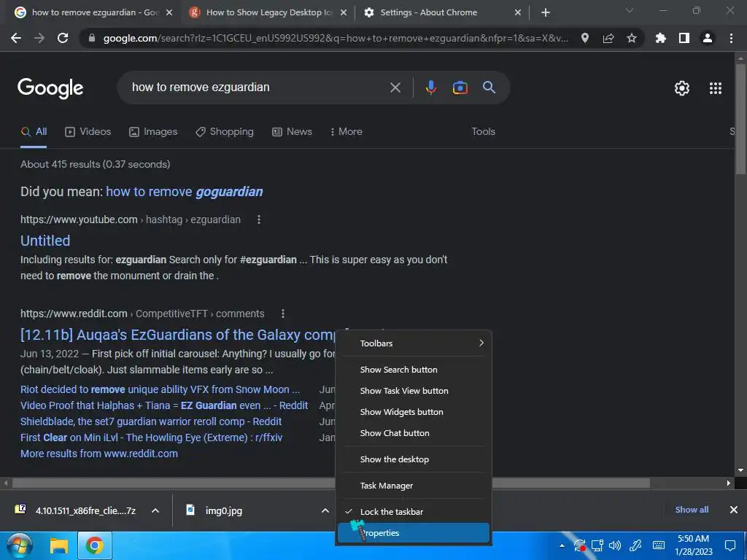
Task: Open File Explorer from the taskbar
Action: [x=59, y=545]
